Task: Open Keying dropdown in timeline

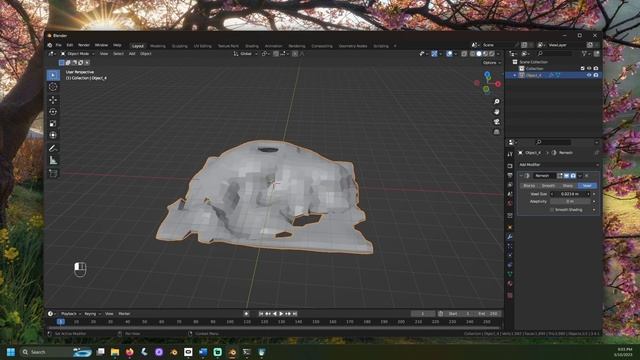Action: (92, 314)
